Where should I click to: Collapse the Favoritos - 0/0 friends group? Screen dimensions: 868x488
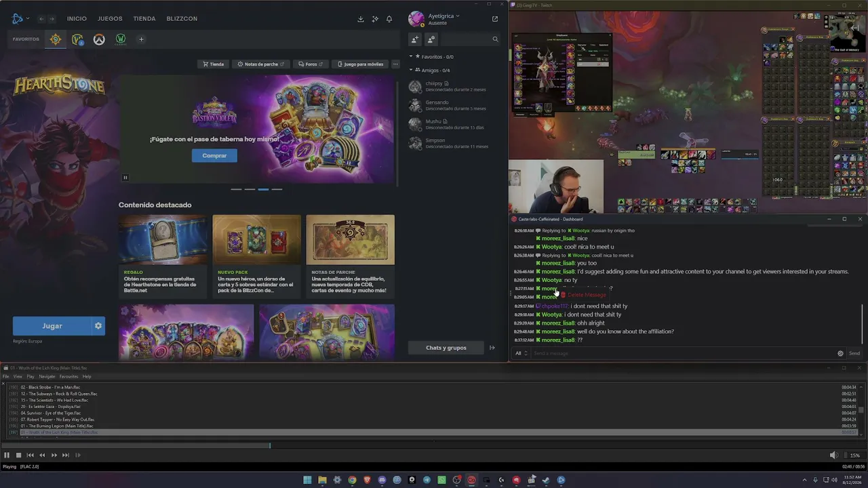[x=411, y=57]
